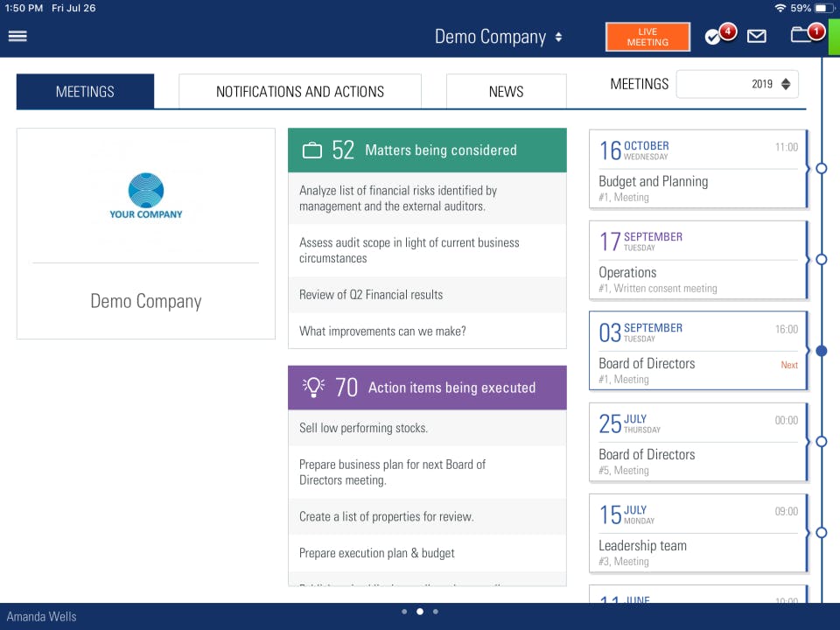Select timeline marker for 25 July
This screenshot has width=840, height=630.
click(822, 441)
